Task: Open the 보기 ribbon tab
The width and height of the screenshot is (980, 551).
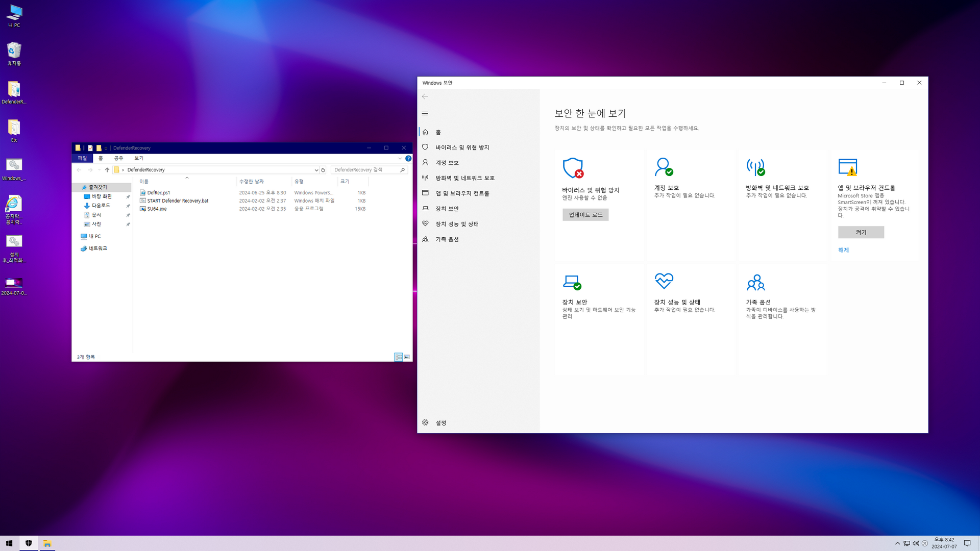Action: [139, 158]
